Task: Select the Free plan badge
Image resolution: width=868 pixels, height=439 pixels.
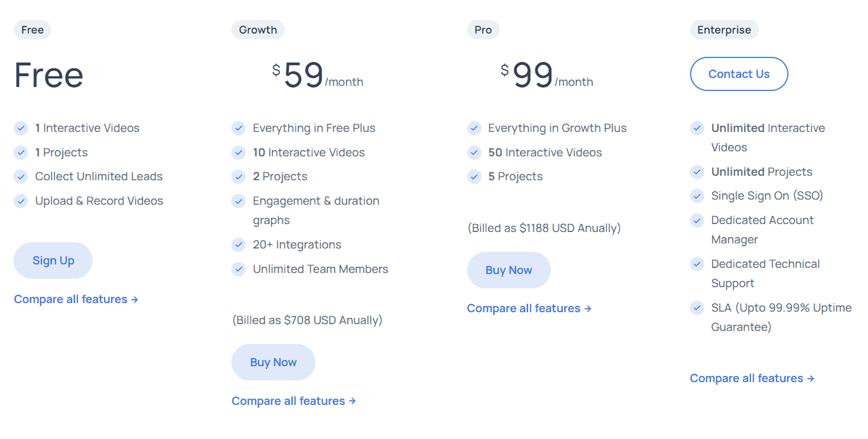Action: (x=32, y=30)
